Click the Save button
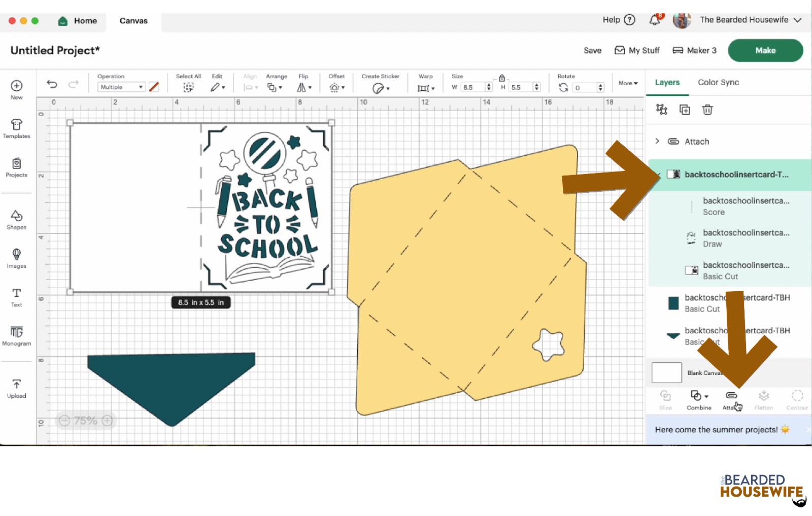The image size is (812, 516). tap(592, 50)
